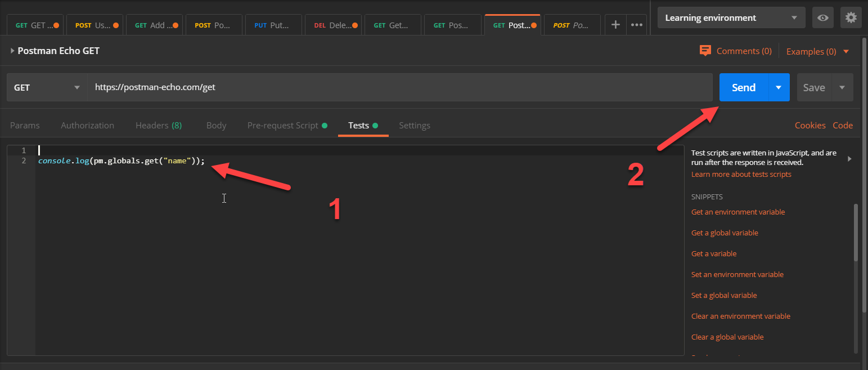The image size is (868, 370).
Task: Open the Pre-request Script tab
Action: (287, 126)
